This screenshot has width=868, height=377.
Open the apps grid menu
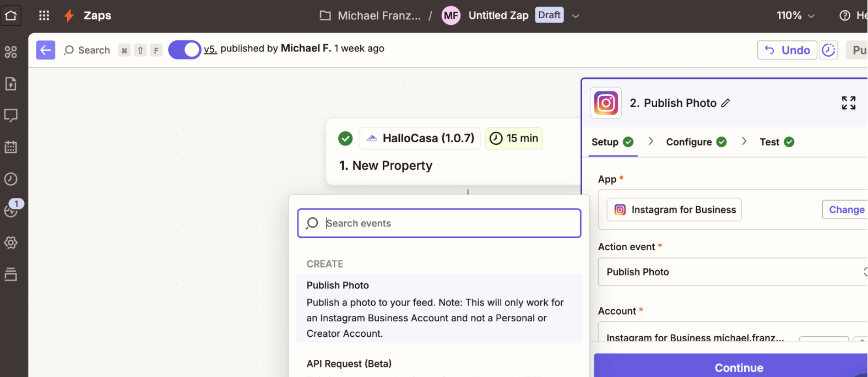pos(45,15)
